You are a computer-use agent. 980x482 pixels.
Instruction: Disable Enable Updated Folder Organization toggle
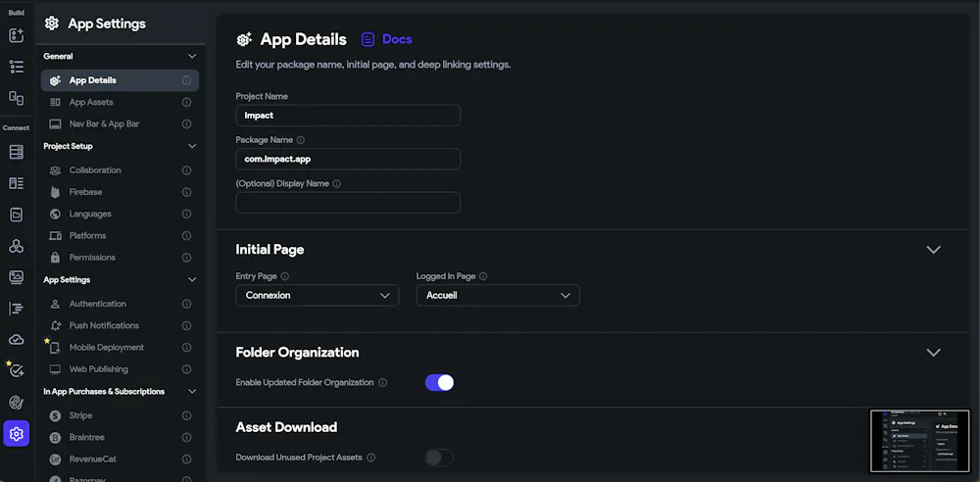(x=439, y=383)
